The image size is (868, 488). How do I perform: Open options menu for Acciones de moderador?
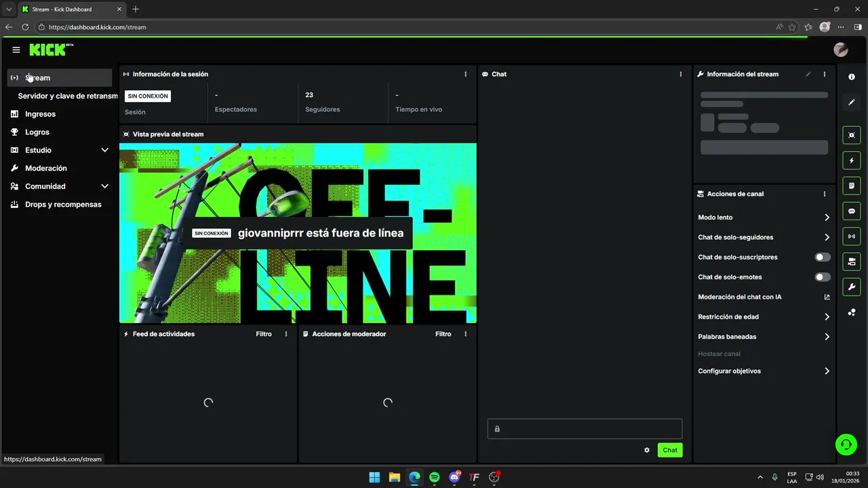[465, 334]
